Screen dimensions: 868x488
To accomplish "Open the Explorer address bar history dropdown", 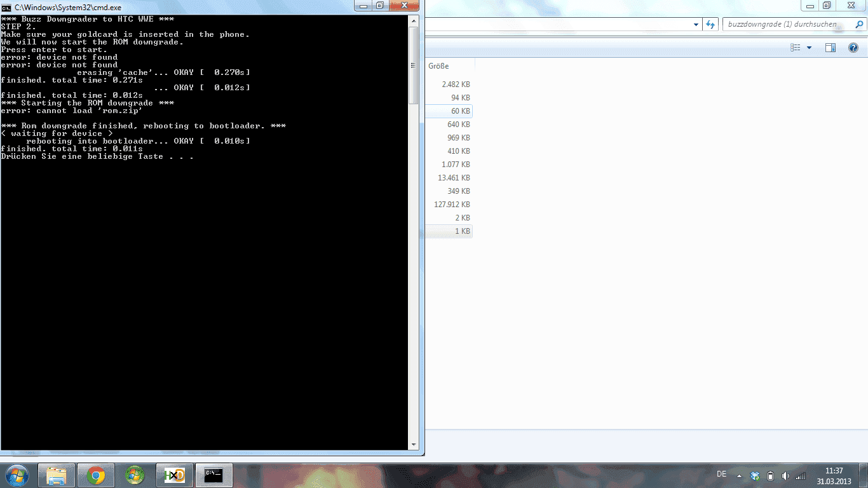I will (x=696, y=25).
